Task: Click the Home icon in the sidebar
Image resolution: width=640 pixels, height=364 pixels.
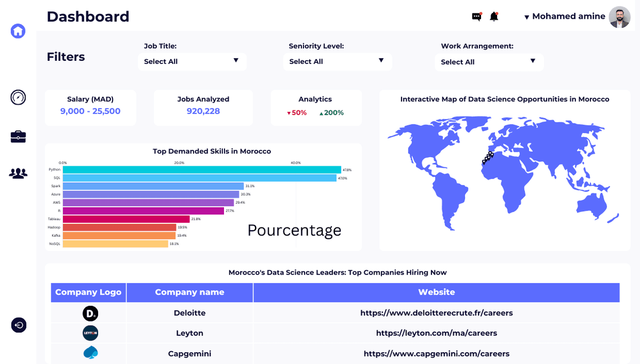Action: (x=18, y=31)
